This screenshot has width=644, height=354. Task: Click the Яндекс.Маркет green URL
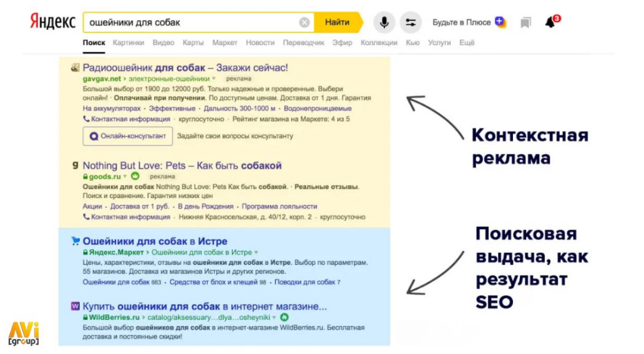(116, 252)
